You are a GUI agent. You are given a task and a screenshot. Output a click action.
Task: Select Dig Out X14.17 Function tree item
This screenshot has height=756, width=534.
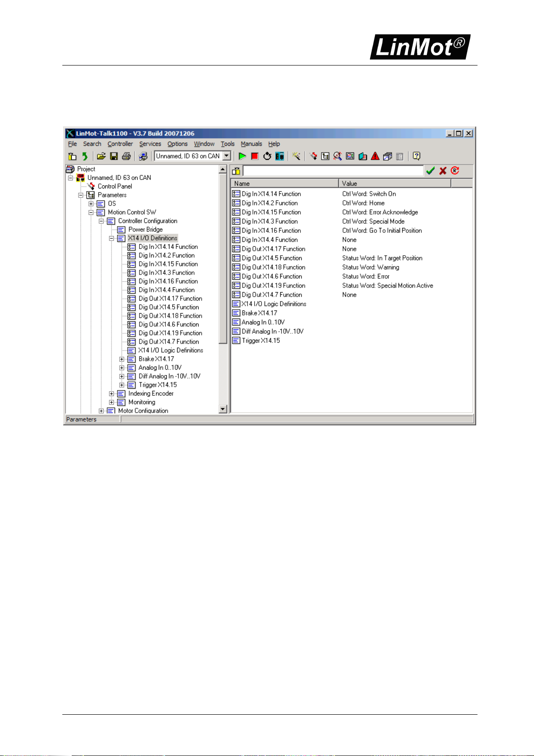pos(170,298)
